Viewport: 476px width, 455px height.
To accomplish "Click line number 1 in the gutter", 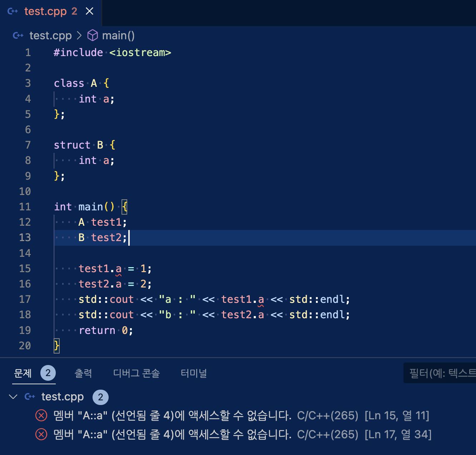I will (x=28, y=53).
